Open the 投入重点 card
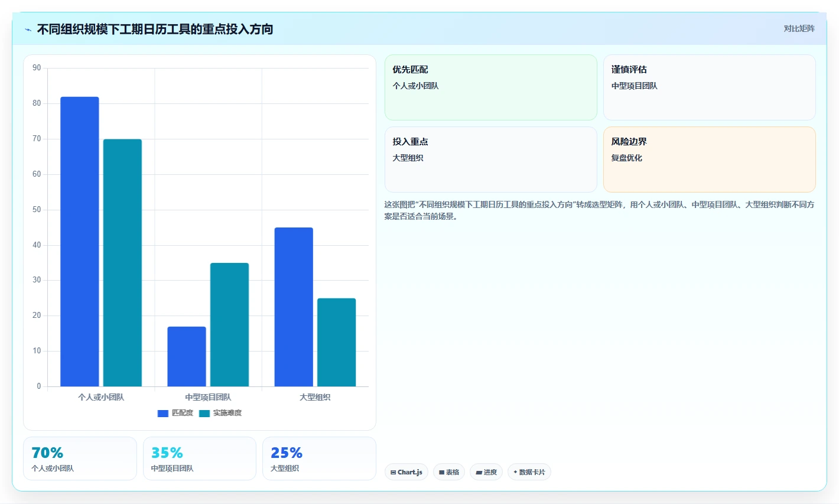Screen dimensions: 839x504 coord(491,160)
